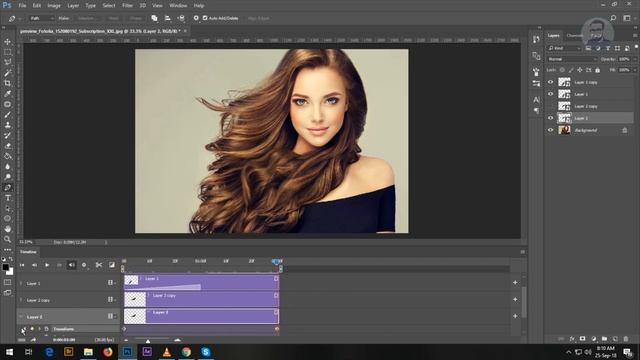Click the foreground color swatch
The height and width of the screenshot is (360, 640).
(x=5, y=267)
